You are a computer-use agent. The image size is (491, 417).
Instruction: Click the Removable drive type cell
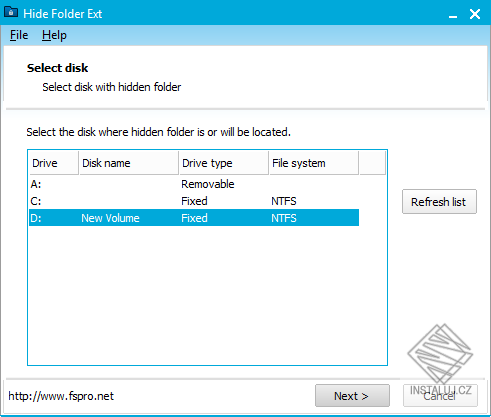[x=208, y=184]
